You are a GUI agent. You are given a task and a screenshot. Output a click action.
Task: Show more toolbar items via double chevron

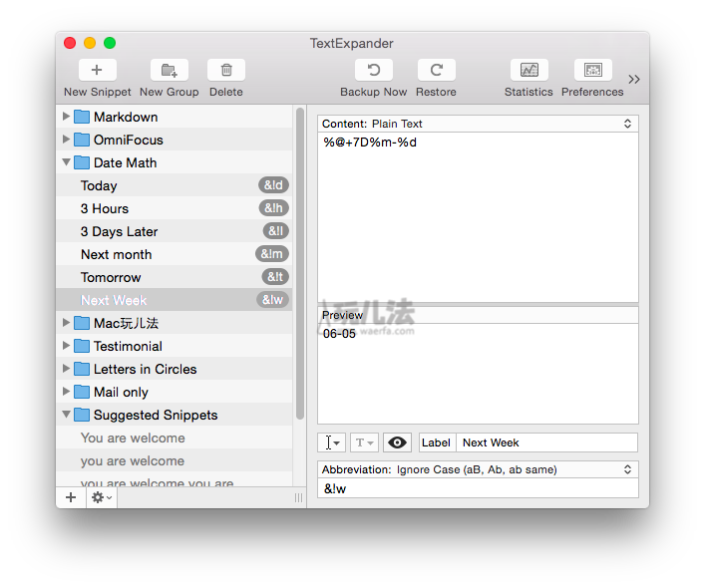click(x=634, y=80)
